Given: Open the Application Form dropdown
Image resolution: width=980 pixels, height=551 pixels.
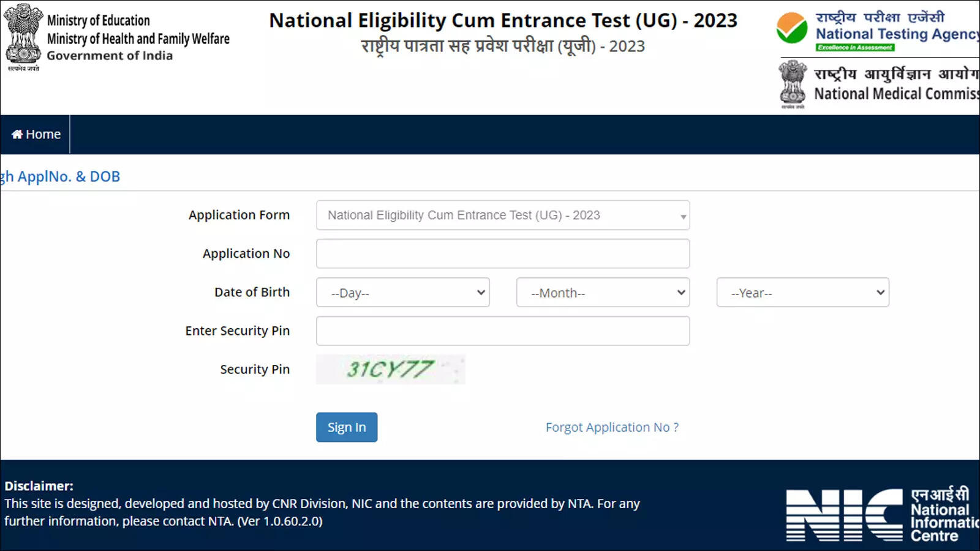Looking at the screenshot, I should tap(503, 215).
